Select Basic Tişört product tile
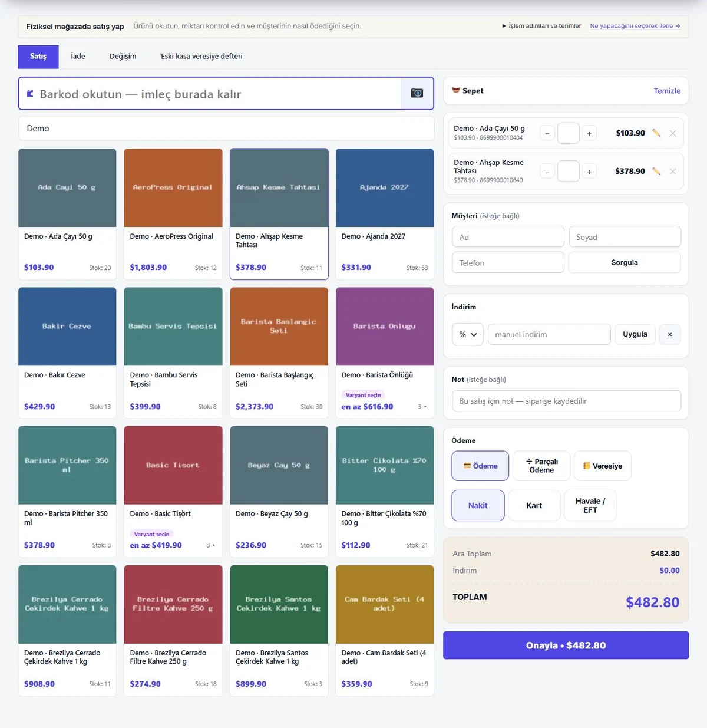This screenshot has width=707, height=728. (x=173, y=492)
